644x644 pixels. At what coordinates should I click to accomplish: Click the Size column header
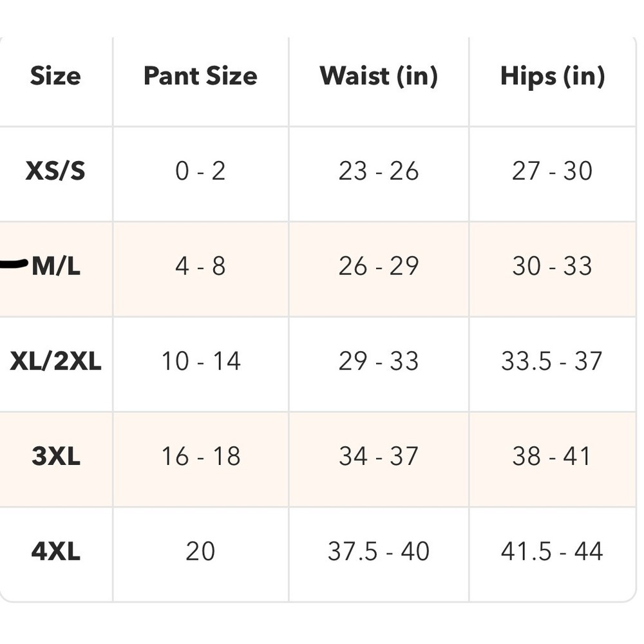tap(55, 77)
